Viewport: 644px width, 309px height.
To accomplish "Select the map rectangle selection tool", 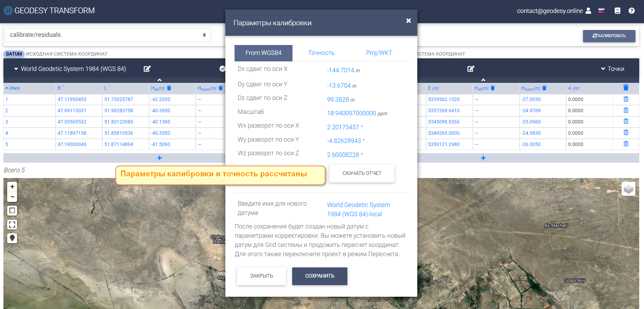I will pyautogui.click(x=12, y=211).
